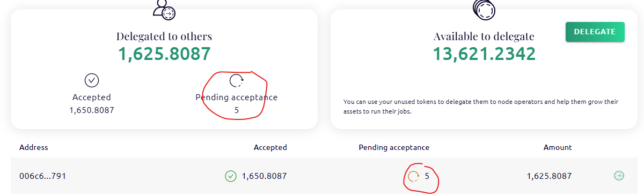
Task: Click the Accepted amount 1,650.8087 in card
Action: click(x=92, y=110)
